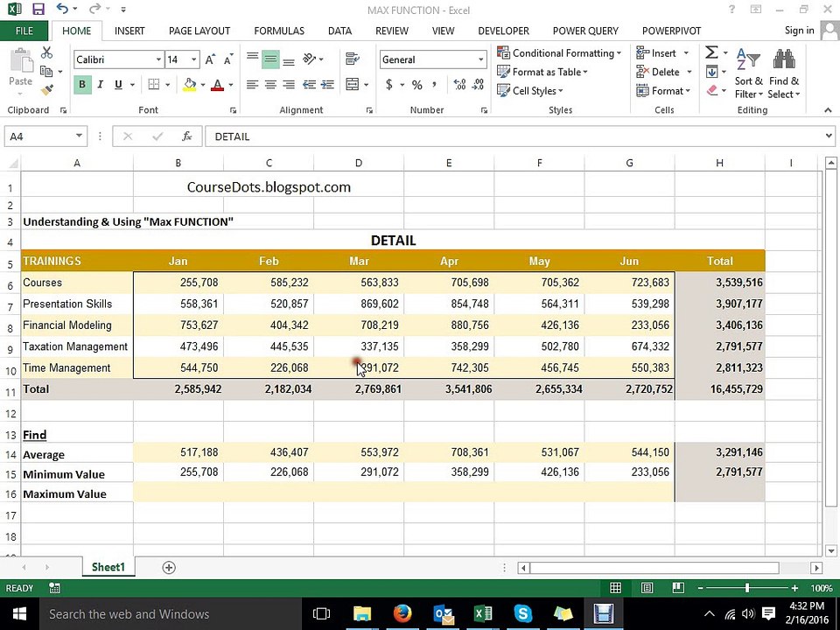Click the Format Painter brush icon
The image size is (840, 630).
[46, 90]
